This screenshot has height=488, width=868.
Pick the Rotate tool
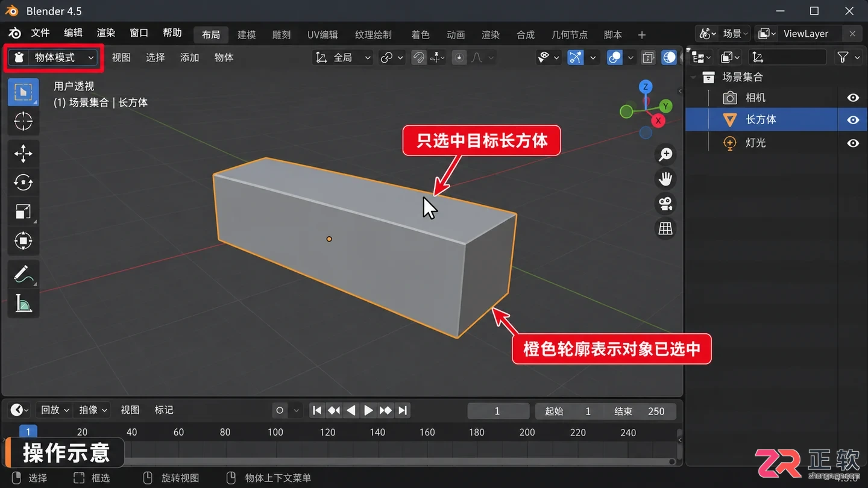pyautogui.click(x=24, y=183)
